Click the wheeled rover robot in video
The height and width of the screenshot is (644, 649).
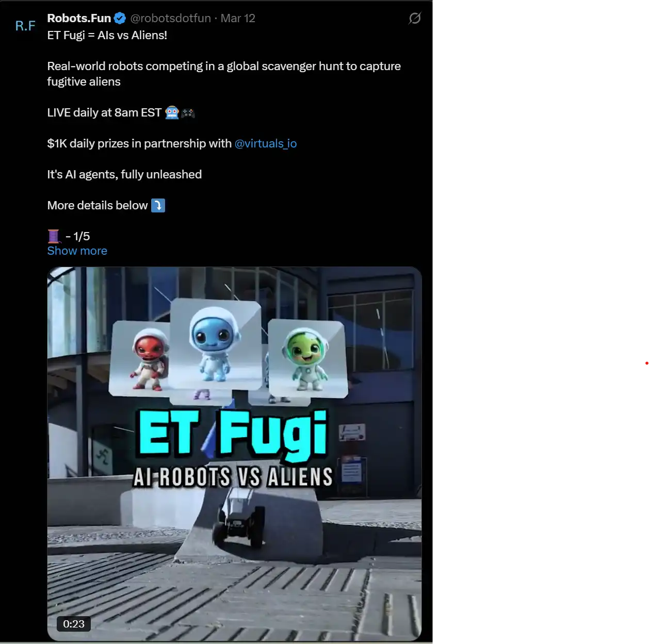[238, 517]
